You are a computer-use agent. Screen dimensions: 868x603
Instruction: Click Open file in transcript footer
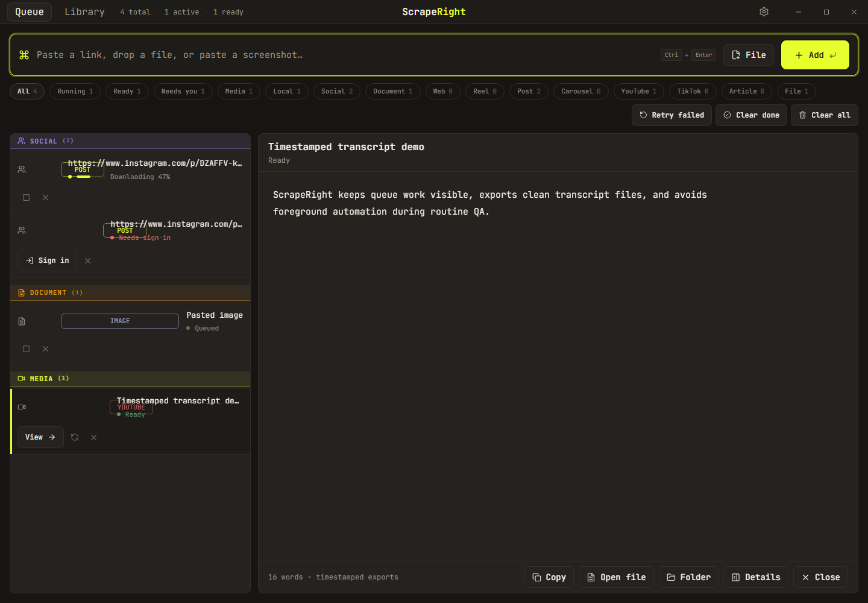[616, 577]
